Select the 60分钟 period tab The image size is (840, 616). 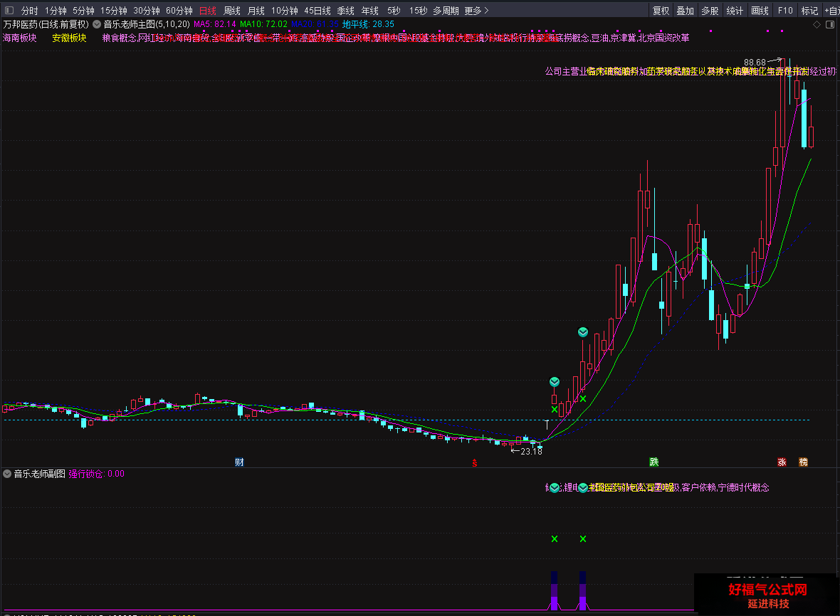pos(179,11)
